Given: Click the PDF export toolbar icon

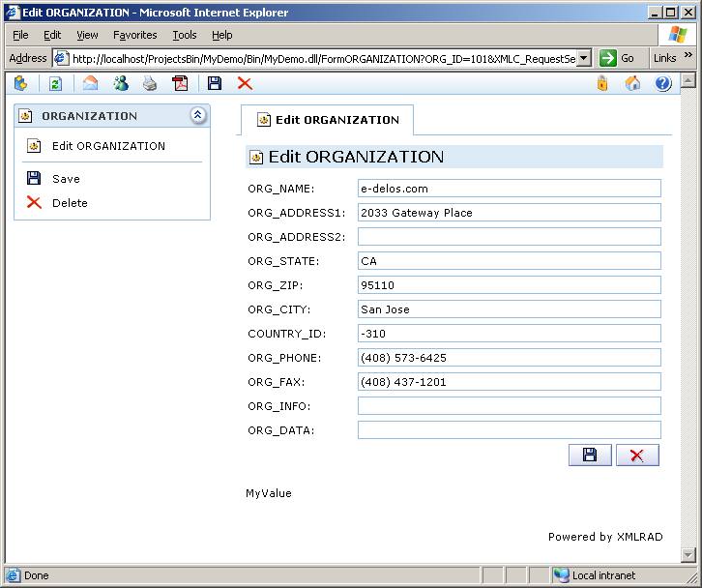Looking at the screenshot, I should 180,84.
